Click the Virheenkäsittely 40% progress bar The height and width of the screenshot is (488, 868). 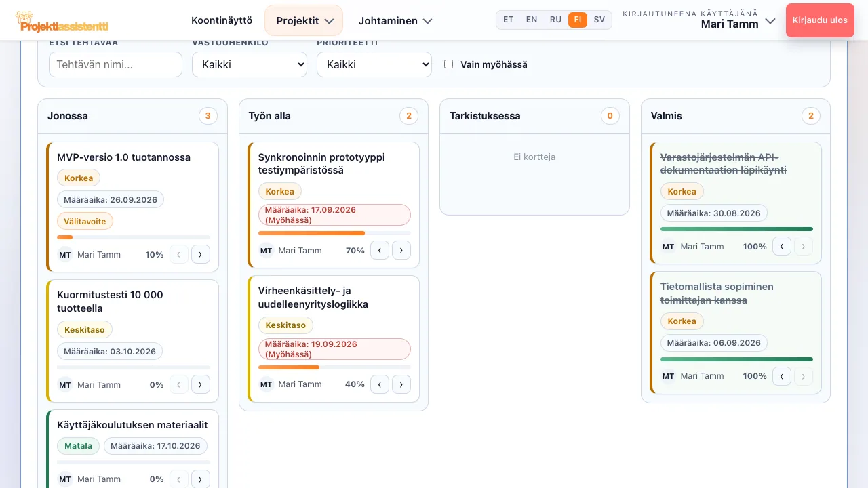[x=334, y=367]
